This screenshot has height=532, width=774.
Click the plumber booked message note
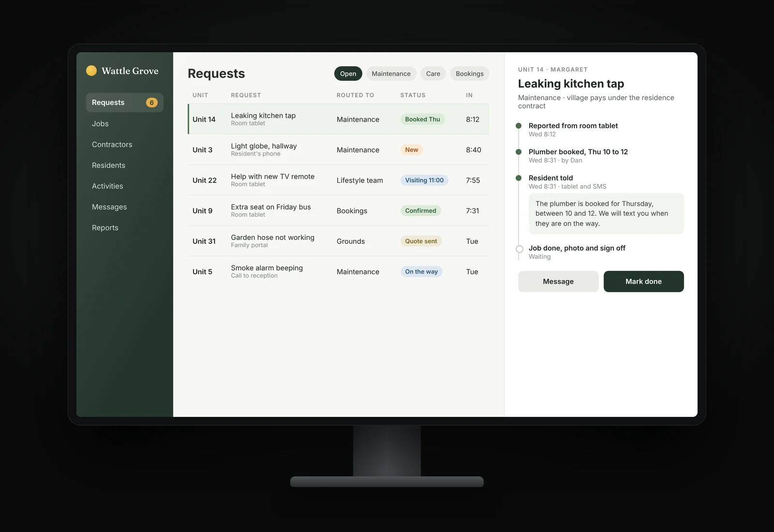[x=606, y=214]
